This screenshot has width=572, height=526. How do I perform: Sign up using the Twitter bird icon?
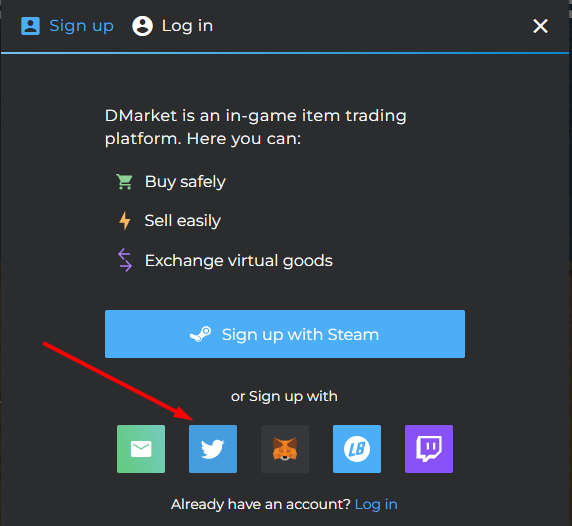(213, 449)
